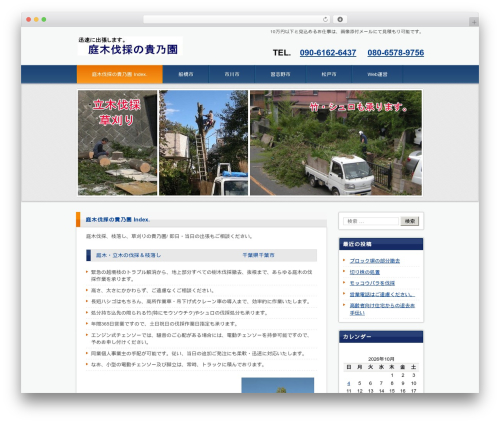This screenshot has width=500, height=423.
Task: Open the fourth recent post link ending ください。
Action: coord(382,294)
